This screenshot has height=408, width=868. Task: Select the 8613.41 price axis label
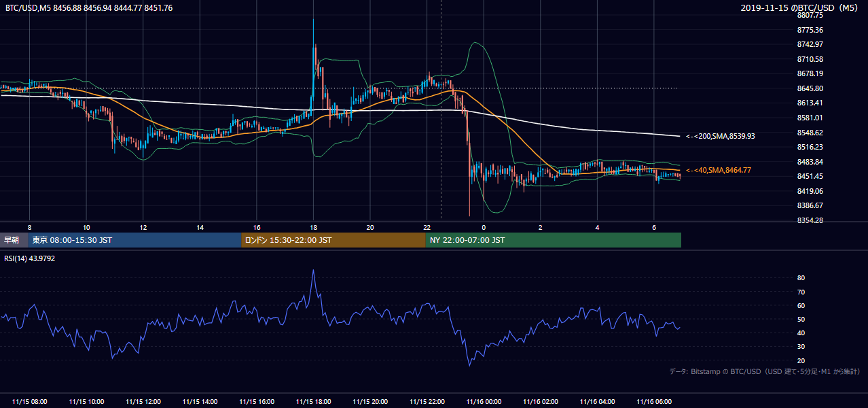810,103
